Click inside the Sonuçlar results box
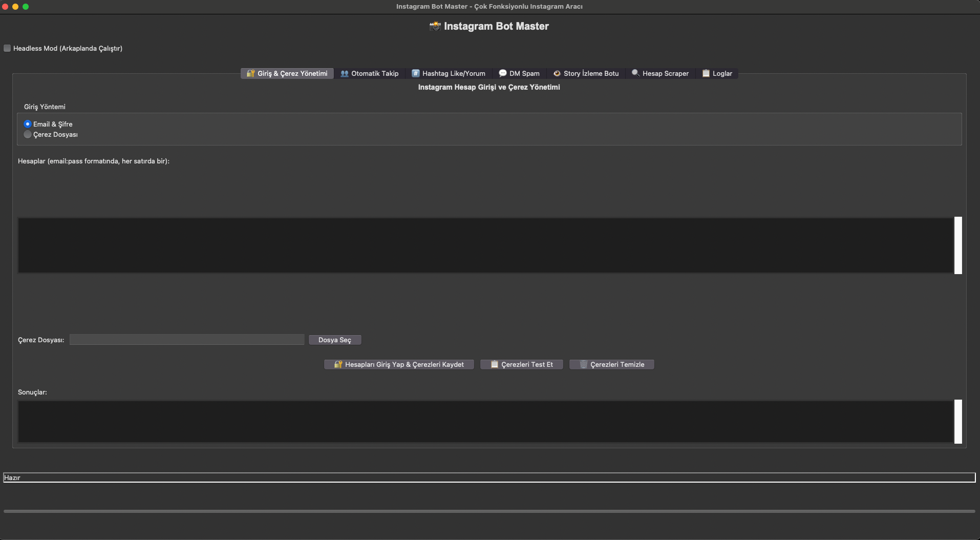Image resolution: width=980 pixels, height=540 pixels. tap(485, 422)
